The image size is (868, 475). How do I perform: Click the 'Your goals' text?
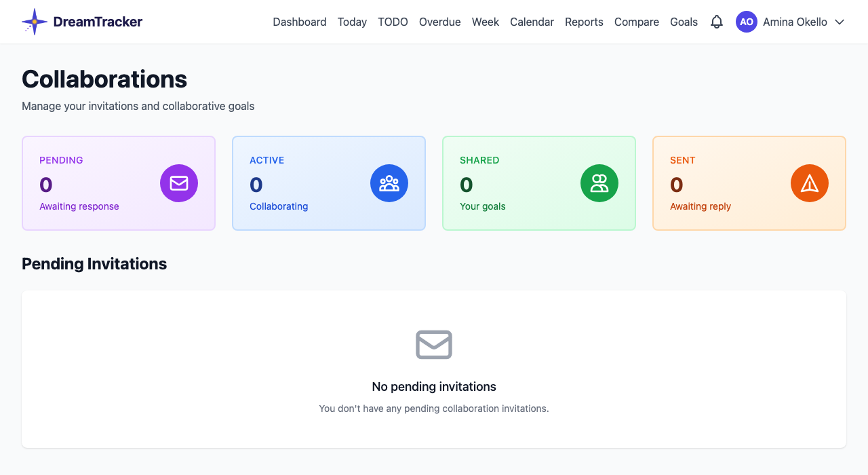483,206
